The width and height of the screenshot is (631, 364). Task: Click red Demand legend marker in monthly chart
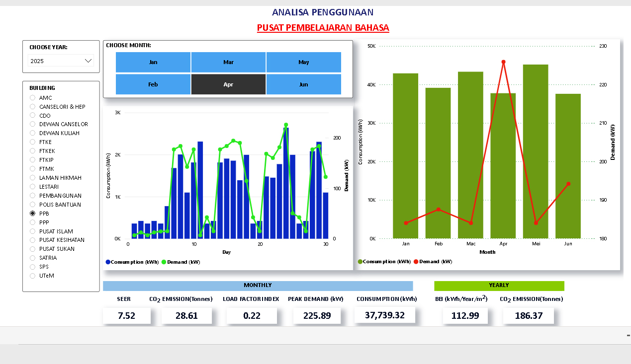[x=416, y=262]
